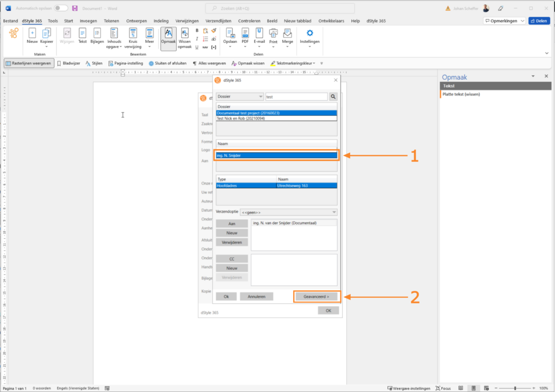Viewport: 555px width, 392px height.
Task: Click the pen ink icon in title bar
Action: pyautogui.click(x=500, y=8)
